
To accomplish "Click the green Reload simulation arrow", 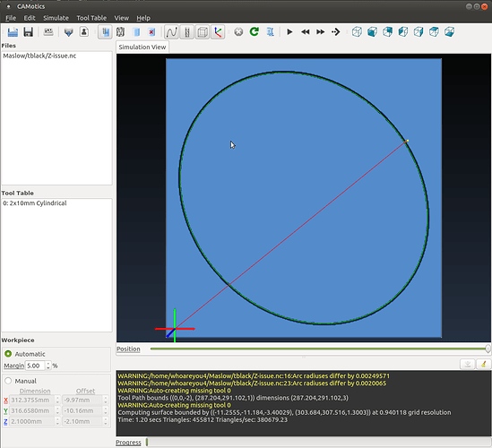I will [255, 31].
